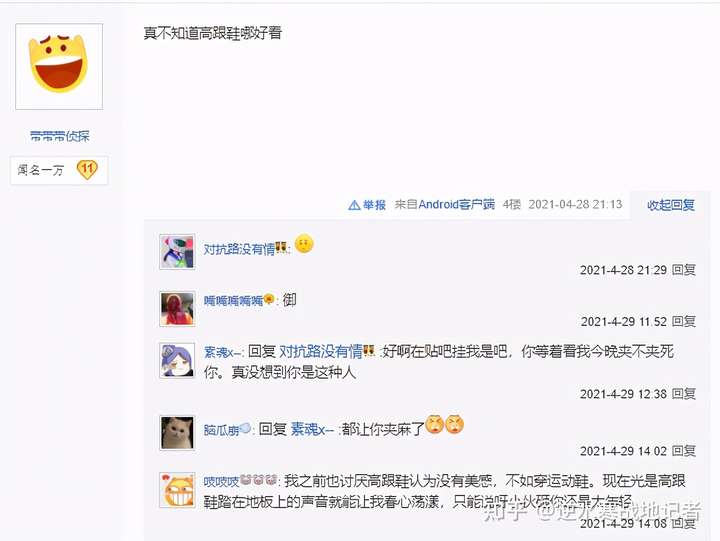Image resolution: width=720 pixels, height=541 pixels.
Task: Open avatar of 对抗路没有情
Action: (177, 251)
